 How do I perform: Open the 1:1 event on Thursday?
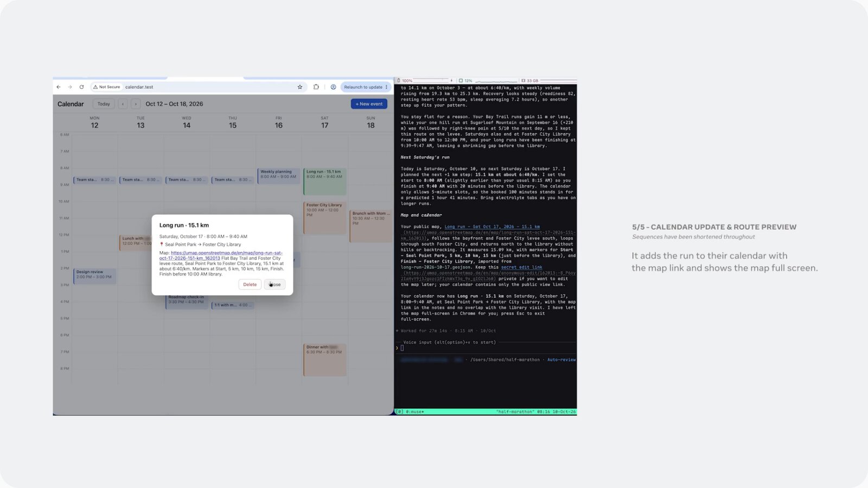pos(232,305)
